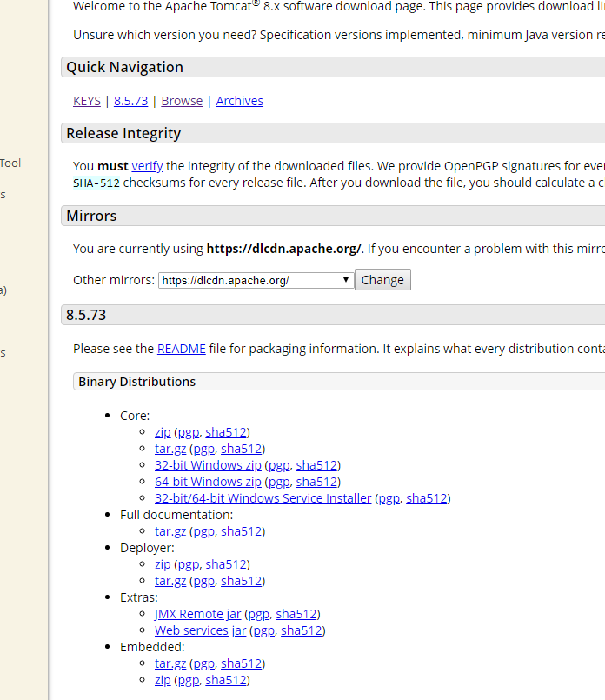The height and width of the screenshot is (700, 605).
Task: Open pgp for Full documentation tar.gz
Action: pyautogui.click(x=204, y=531)
